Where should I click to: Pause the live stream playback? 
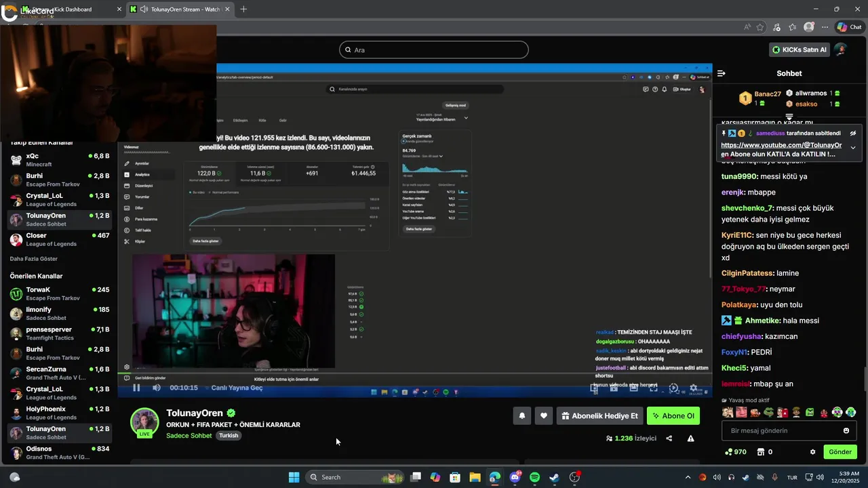136,388
